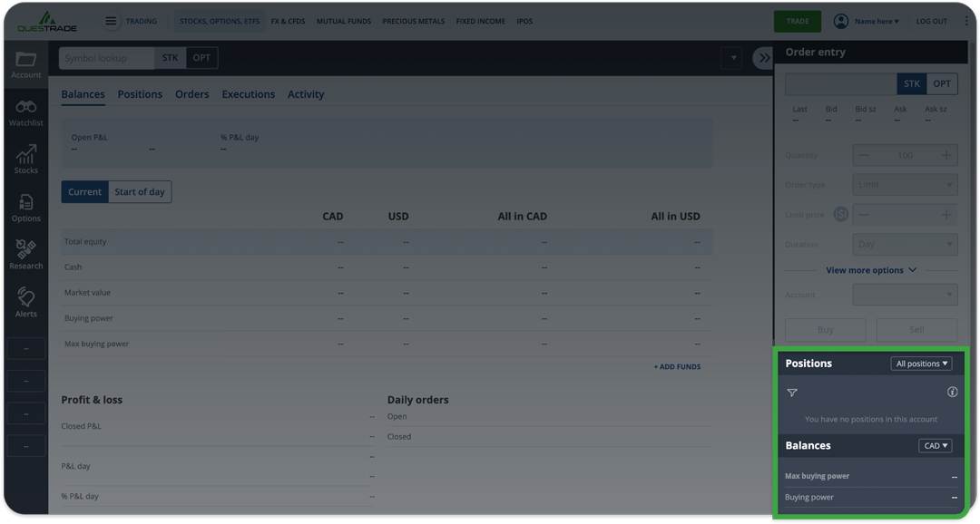The image size is (980, 524).
Task: Open the CAD currency dropdown in Balances
Action: (x=935, y=446)
